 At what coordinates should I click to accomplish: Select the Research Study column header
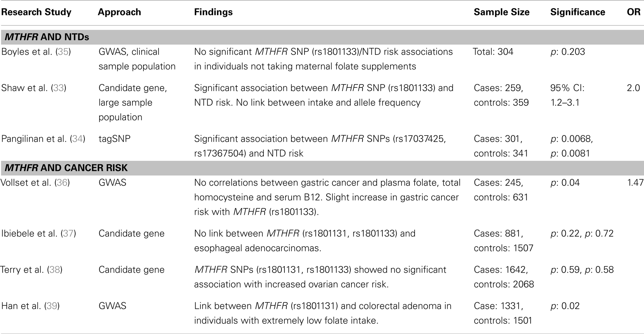36,12
